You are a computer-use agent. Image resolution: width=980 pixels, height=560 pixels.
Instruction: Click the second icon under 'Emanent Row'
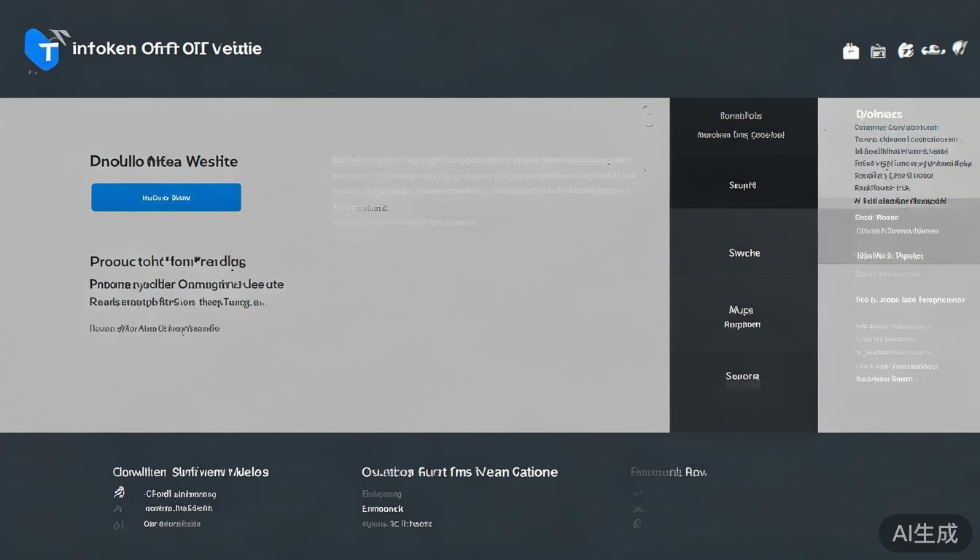click(637, 509)
